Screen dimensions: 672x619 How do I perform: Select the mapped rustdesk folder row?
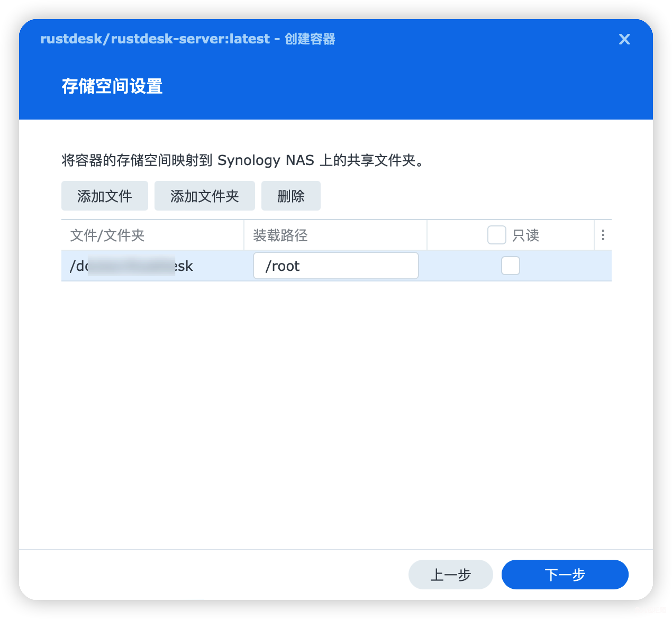click(x=153, y=266)
